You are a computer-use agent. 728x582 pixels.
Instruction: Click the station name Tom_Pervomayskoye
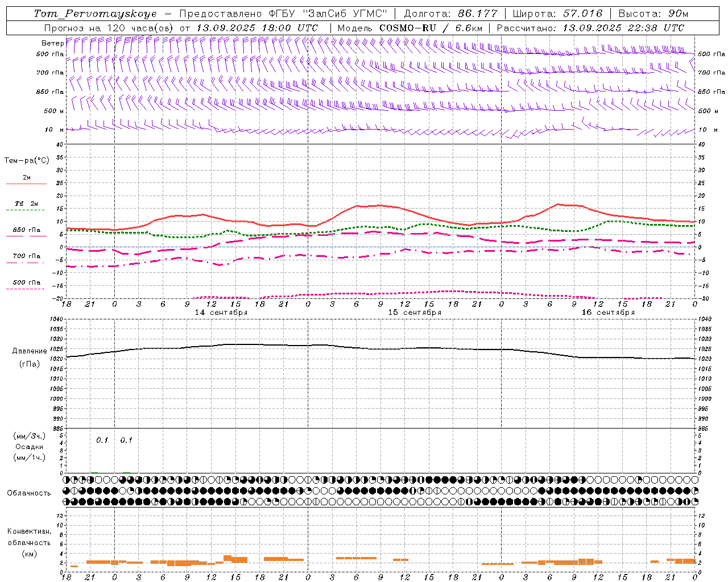(96, 14)
